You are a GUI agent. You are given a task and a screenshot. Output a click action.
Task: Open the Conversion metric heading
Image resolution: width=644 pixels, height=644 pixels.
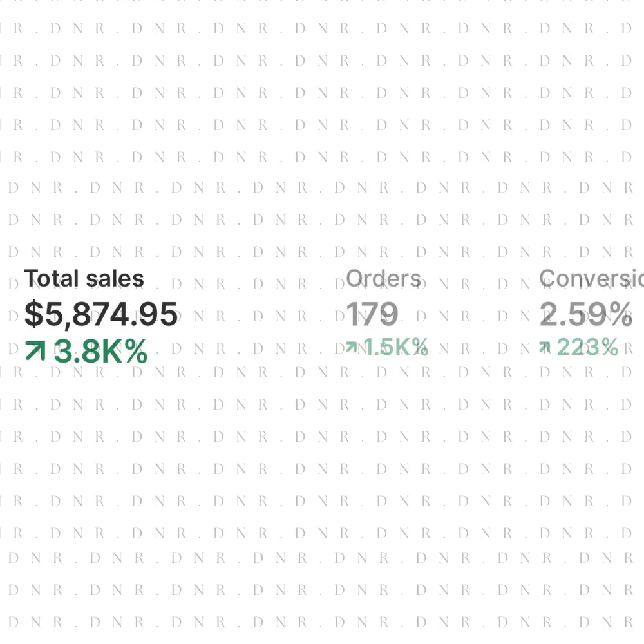(591, 279)
